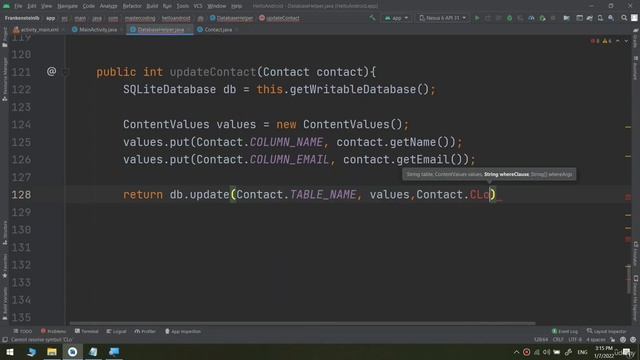Screen dimensions: 640x360
Task: Open the Profiler tool window
Action: click(145, 331)
